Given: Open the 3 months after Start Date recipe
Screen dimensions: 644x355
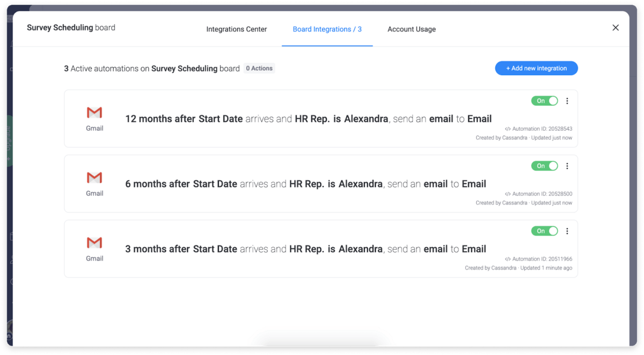Looking at the screenshot, I should [x=305, y=249].
